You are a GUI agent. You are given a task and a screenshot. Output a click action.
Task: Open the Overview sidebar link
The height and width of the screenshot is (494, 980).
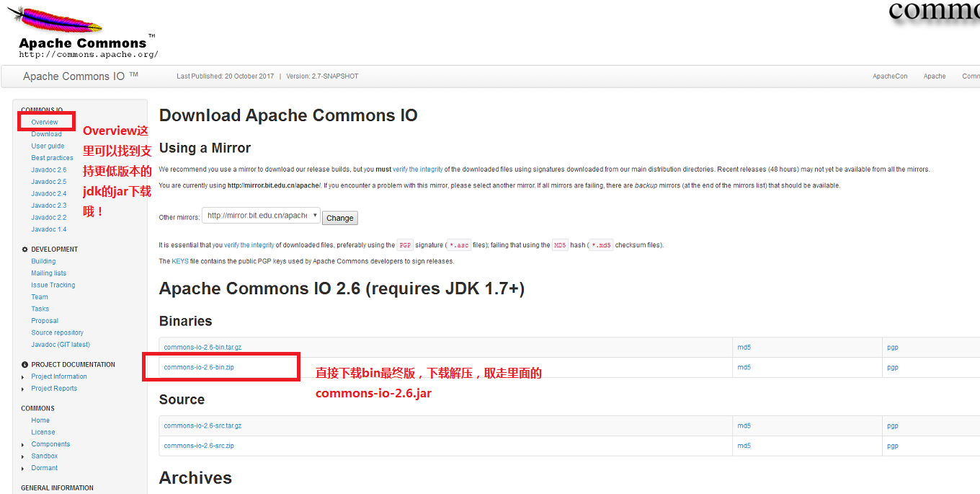pos(45,123)
